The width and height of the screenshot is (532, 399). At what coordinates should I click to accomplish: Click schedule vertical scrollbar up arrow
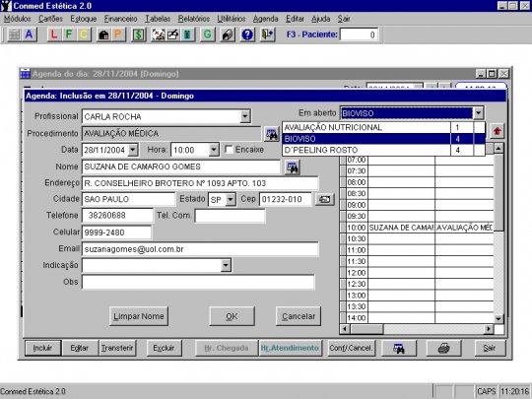(499, 148)
